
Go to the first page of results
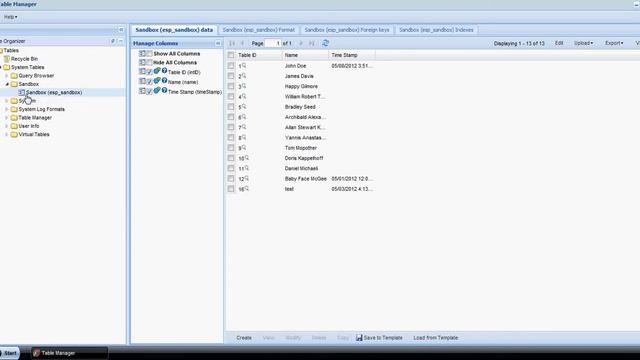pyautogui.click(x=232, y=43)
